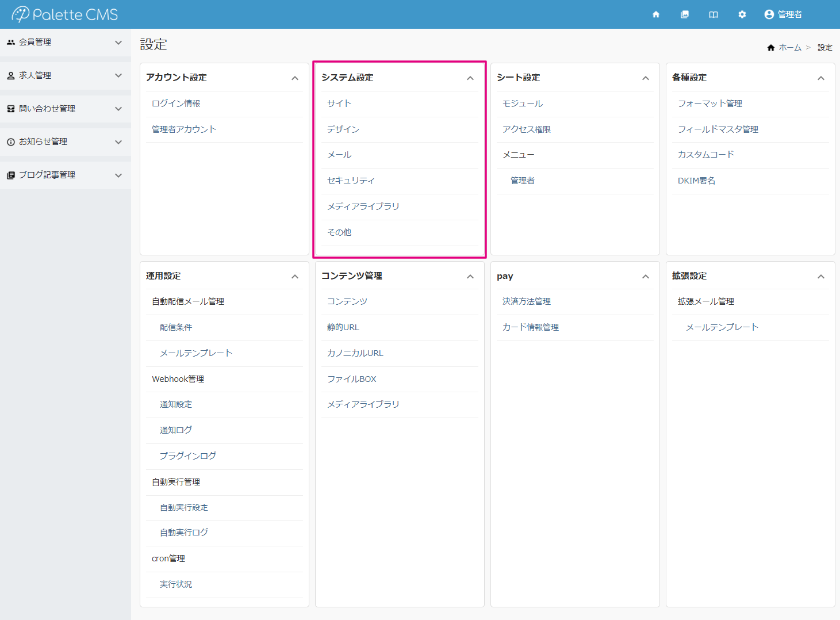The width and height of the screenshot is (840, 620).
Task: Open the 管理者アカウント link
Action: point(184,129)
